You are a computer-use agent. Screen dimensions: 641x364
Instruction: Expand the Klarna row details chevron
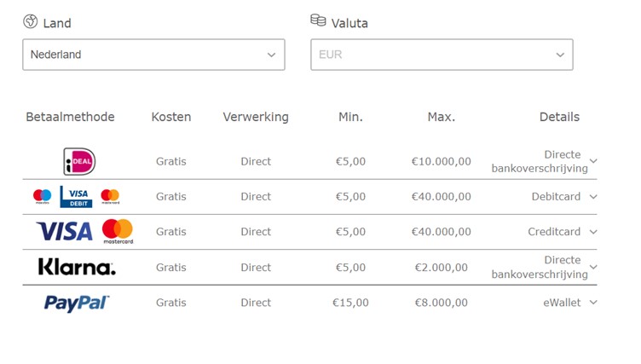click(593, 267)
